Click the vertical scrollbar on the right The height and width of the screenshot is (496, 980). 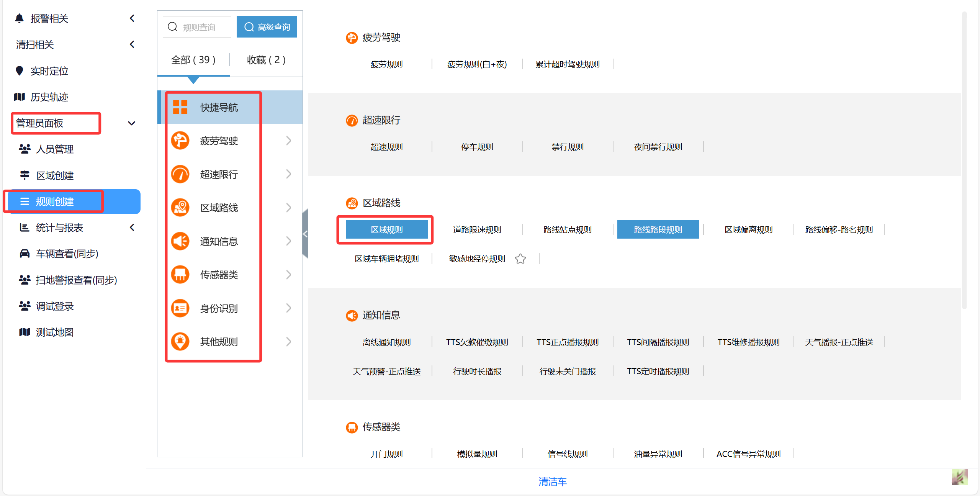coord(964,161)
